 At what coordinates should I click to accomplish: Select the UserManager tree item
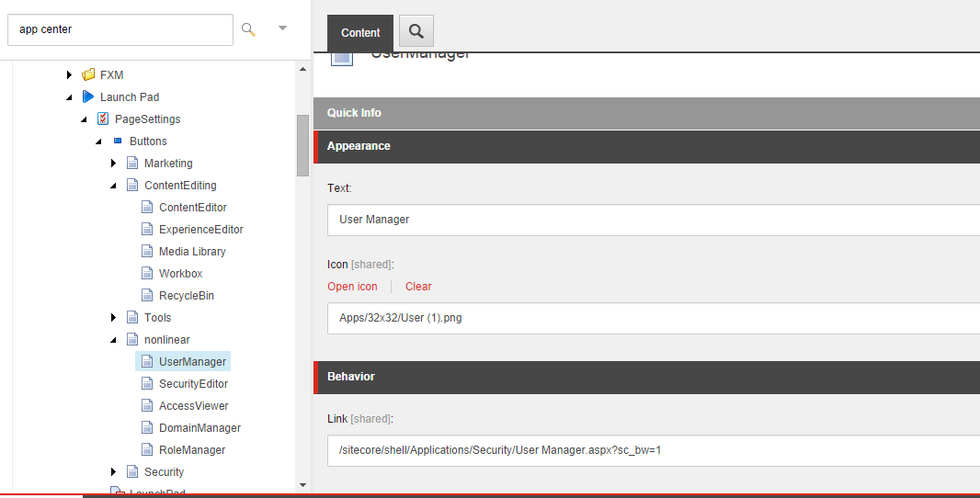click(x=192, y=362)
